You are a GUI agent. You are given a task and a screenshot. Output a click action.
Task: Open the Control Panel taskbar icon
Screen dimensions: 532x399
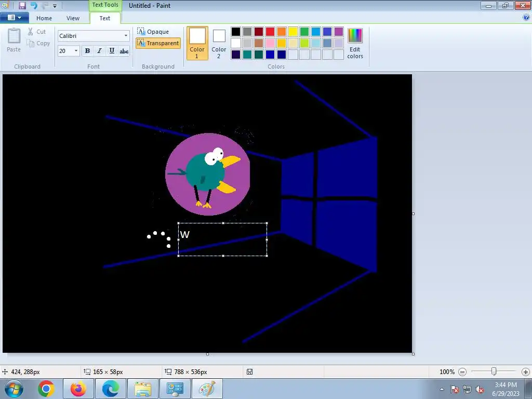coord(175,389)
